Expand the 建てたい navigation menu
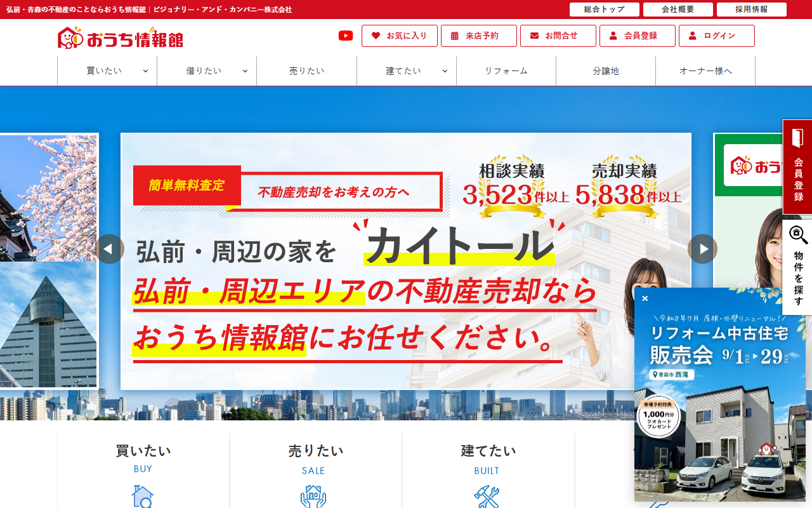This screenshot has width=812, height=508. coord(407,71)
